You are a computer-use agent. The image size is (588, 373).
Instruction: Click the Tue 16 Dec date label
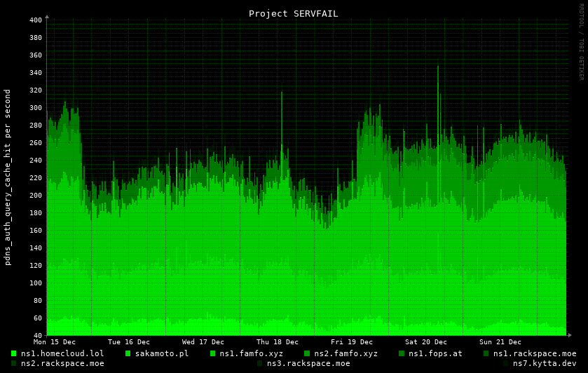[129, 342]
